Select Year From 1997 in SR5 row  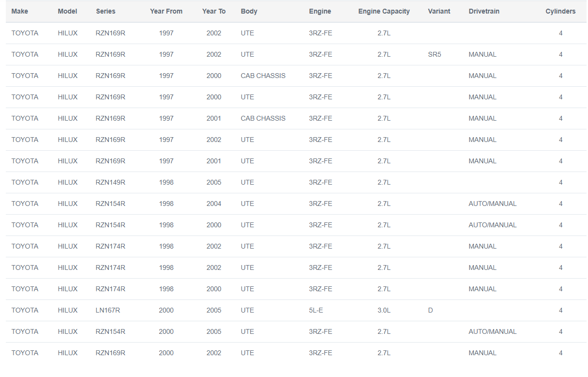click(166, 54)
